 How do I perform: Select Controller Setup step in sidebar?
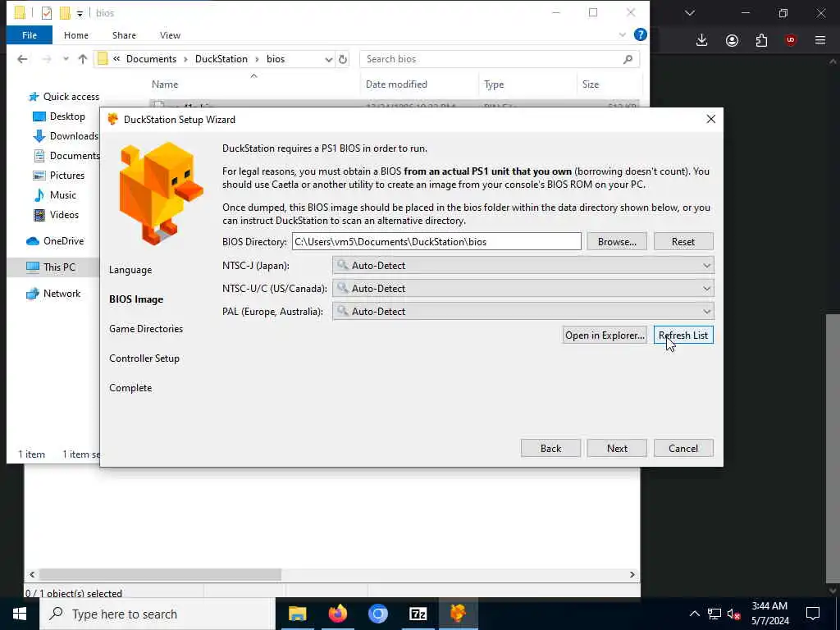144,358
